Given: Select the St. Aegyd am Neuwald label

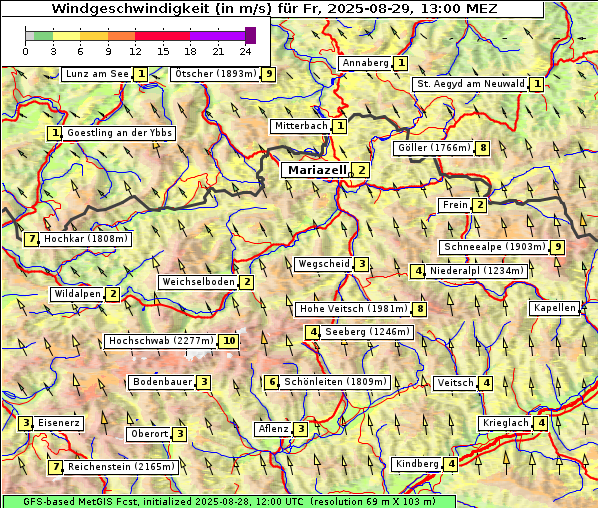Looking at the screenshot, I should [x=471, y=84].
